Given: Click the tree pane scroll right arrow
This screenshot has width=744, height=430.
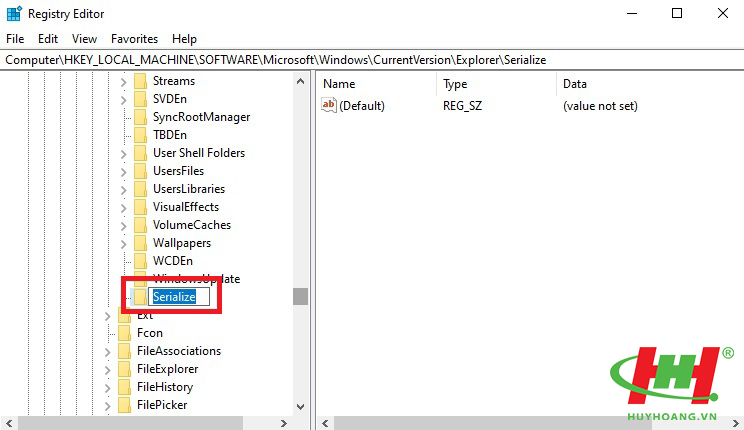Looking at the screenshot, I should [284, 423].
